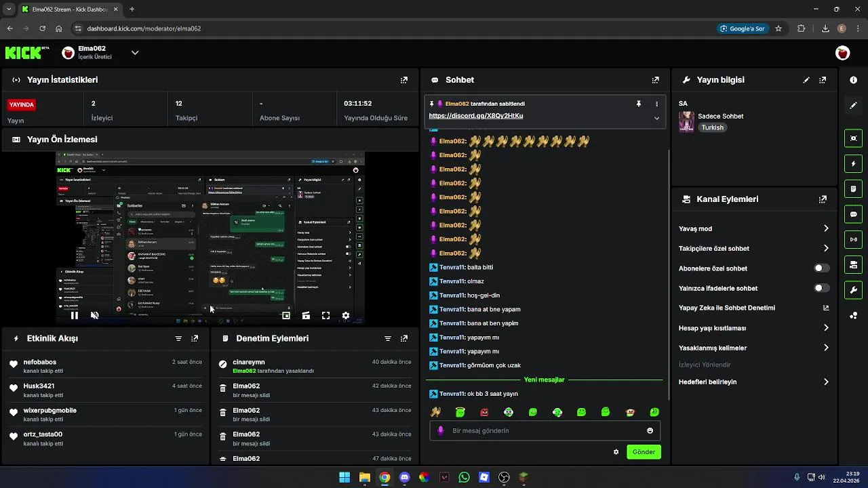Click the Sadece Sohbet category thumbnail
Viewport: 868px width, 488px height.
coord(686,121)
